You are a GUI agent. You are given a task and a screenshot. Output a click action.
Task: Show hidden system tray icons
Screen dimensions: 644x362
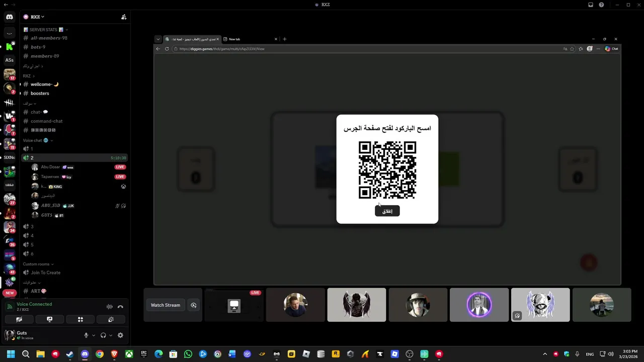pyautogui.click(x=545, y=354)
